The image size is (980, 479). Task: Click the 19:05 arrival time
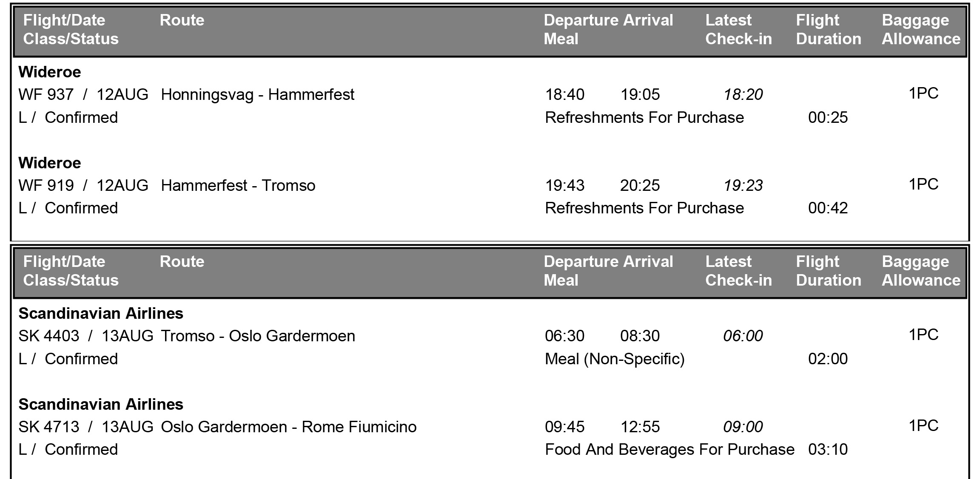(x=640, y=94)
